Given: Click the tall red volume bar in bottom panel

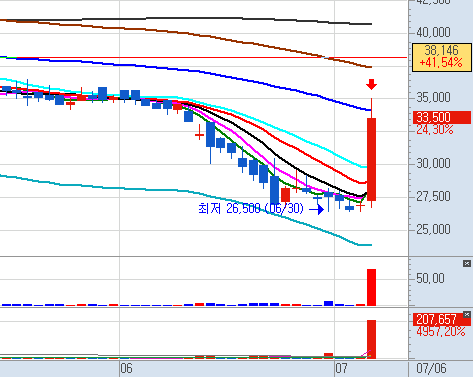Looking at the screenshot, I should (371, 339).
